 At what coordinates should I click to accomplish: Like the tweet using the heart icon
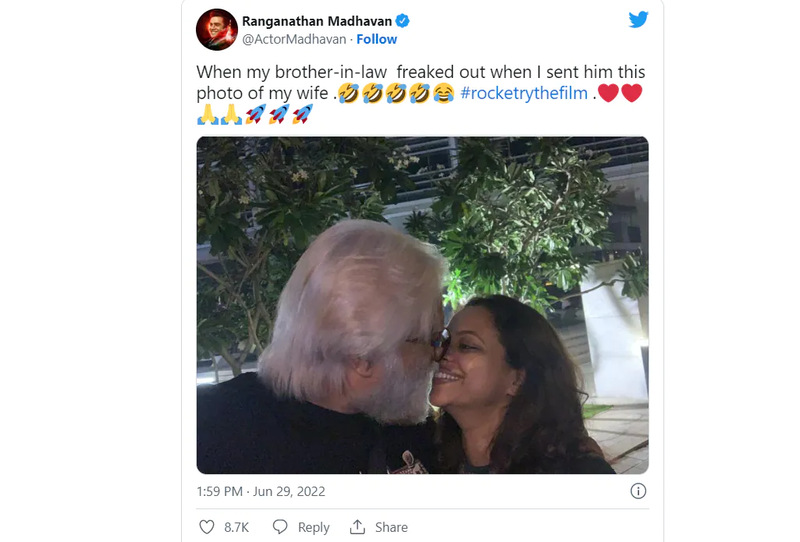[207, 527]
